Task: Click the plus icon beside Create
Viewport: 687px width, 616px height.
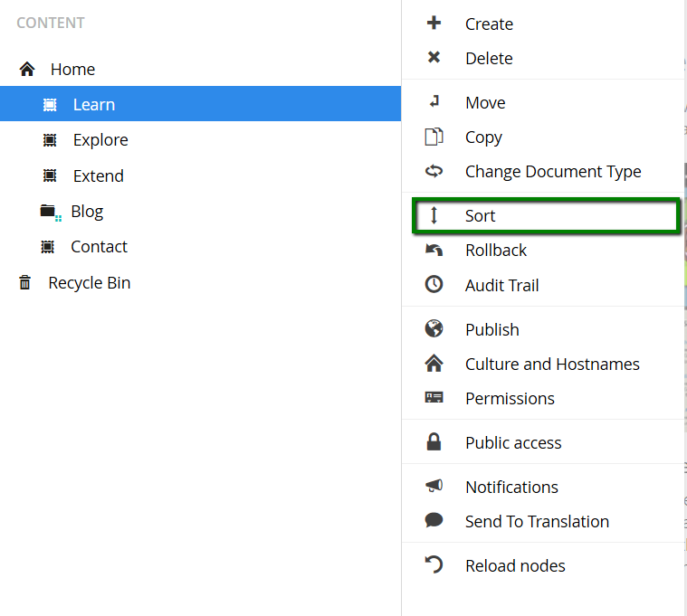Action: tap(434, 24)
